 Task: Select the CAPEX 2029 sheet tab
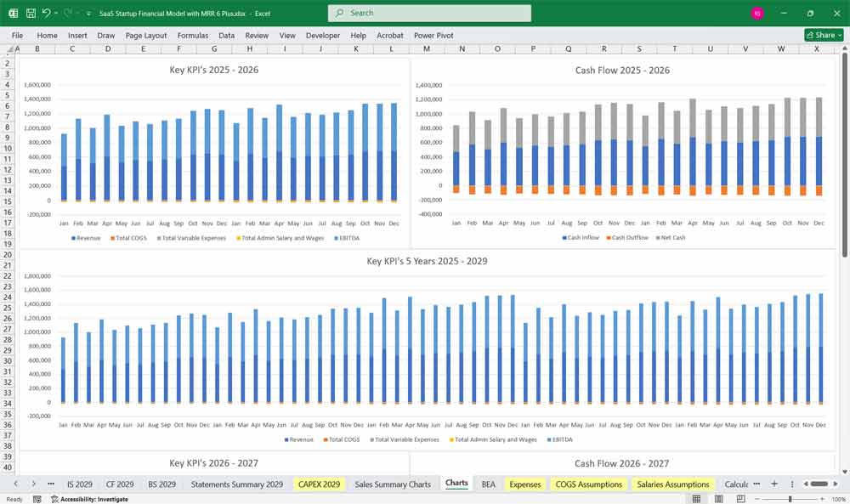point(318,483)
